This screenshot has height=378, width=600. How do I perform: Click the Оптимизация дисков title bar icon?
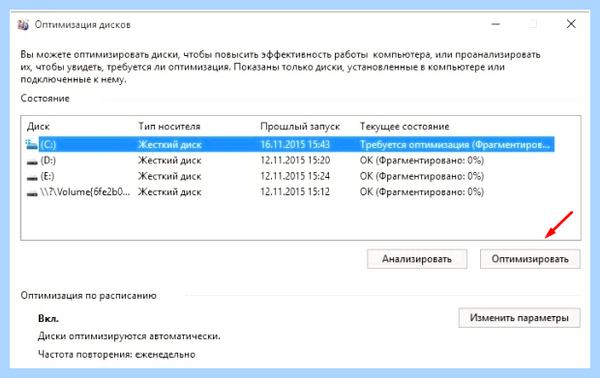(23, 25)
